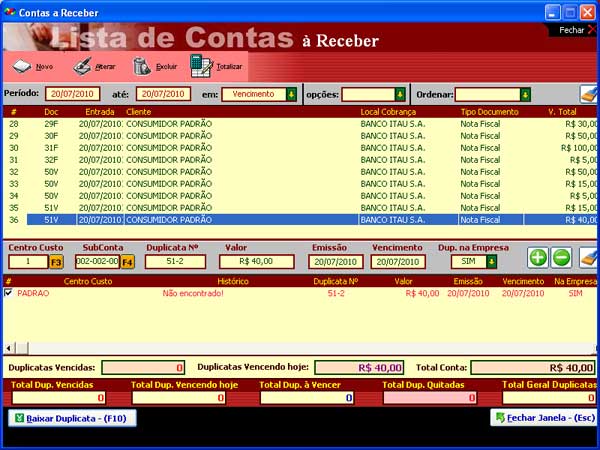The image size is (600, 450).
Task: Click the Centro Custo input field
Action: (x=28, y=262)
